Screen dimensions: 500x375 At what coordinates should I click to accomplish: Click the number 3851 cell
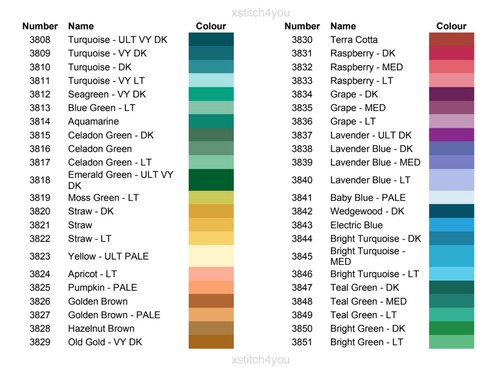click(x=302, y=342)
